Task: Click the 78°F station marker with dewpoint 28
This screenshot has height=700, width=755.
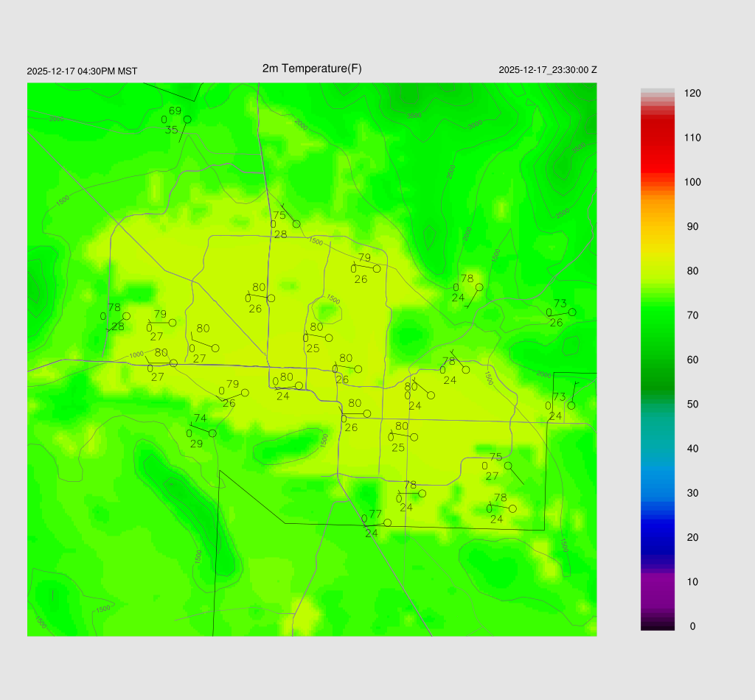Action: pyautogui.click(x=126, y=316)
